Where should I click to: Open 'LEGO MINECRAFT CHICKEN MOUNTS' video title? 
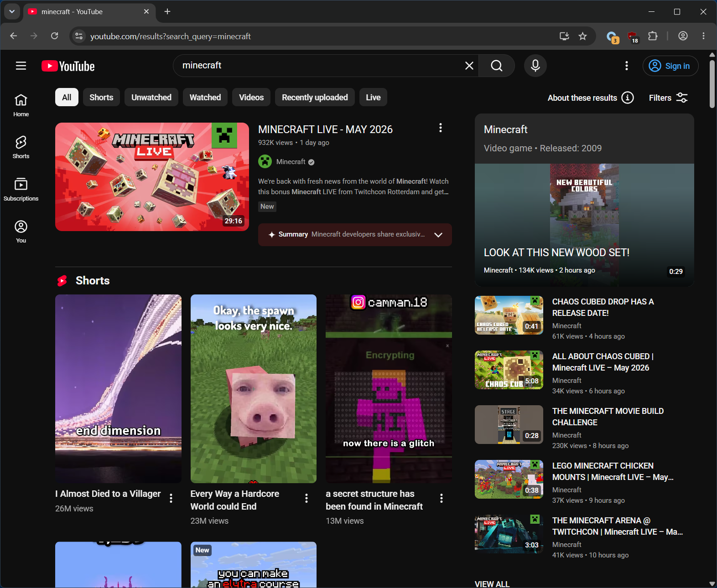[613, 471]
